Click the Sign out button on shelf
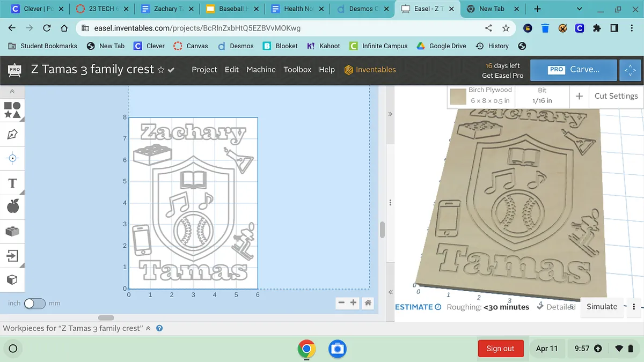This screenshot has width=644, height=362. pyautogui.click(x=500, y=349)
